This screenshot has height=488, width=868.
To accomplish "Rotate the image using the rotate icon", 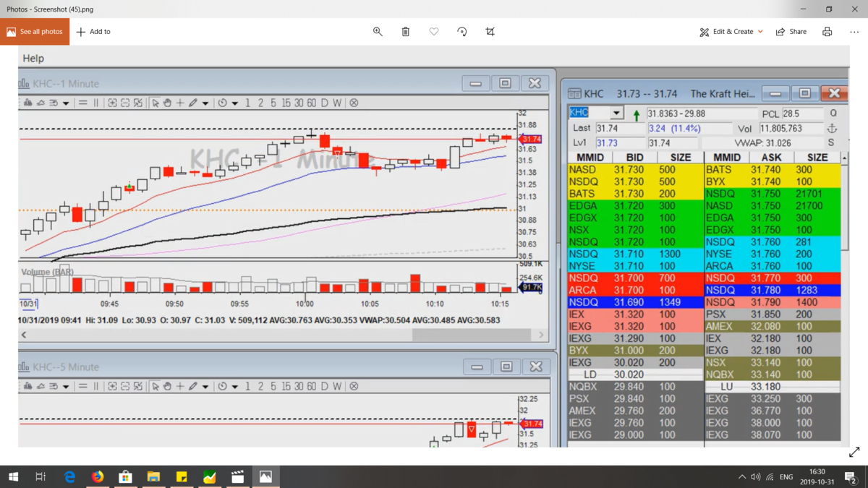I will pyautogui.click(x=462, y=32).
